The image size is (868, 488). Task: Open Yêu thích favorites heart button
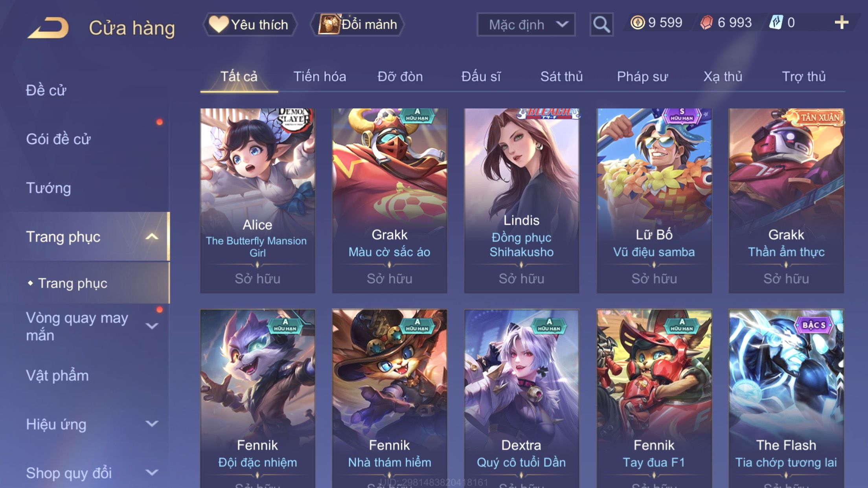(x=250, y=24)
